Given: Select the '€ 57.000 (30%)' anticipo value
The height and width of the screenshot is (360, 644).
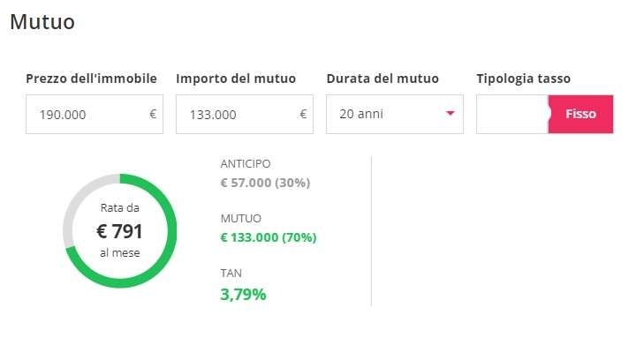Looking at the screenshot, I should pyautogui.click(x=265, y=183).
